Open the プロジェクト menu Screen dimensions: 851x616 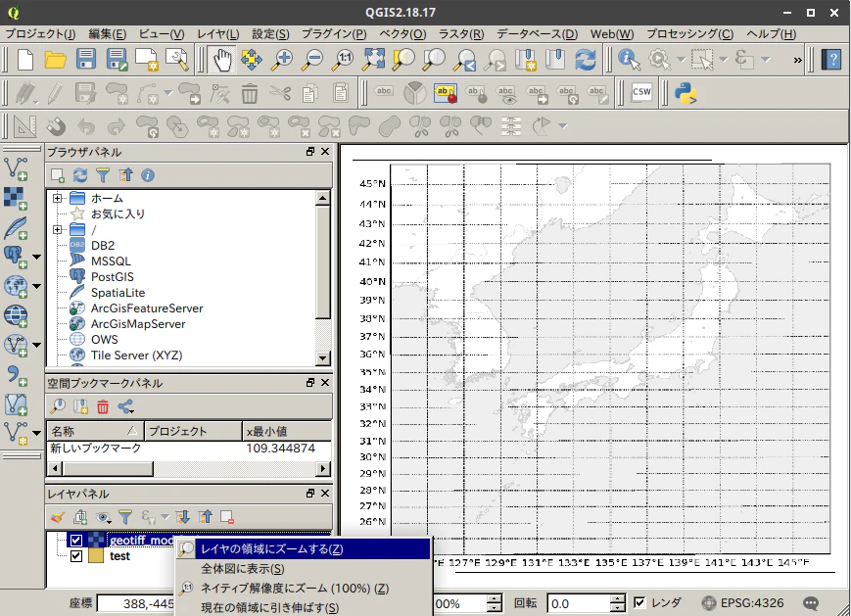coord(40,33)
